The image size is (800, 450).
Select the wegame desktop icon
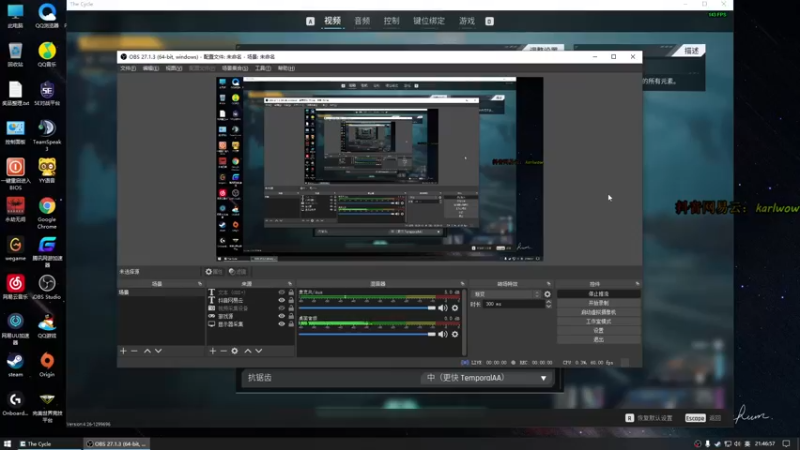click(x=15, y=248)
